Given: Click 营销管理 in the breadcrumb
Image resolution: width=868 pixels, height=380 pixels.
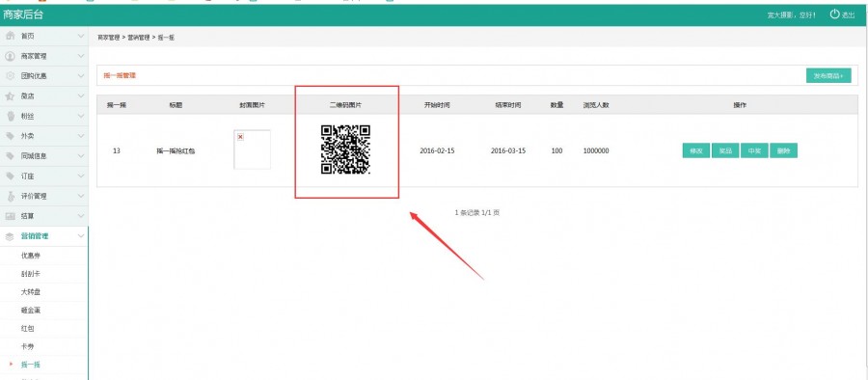Looking at the screenshot, I should pyautogui.click(x=139, y=38).
